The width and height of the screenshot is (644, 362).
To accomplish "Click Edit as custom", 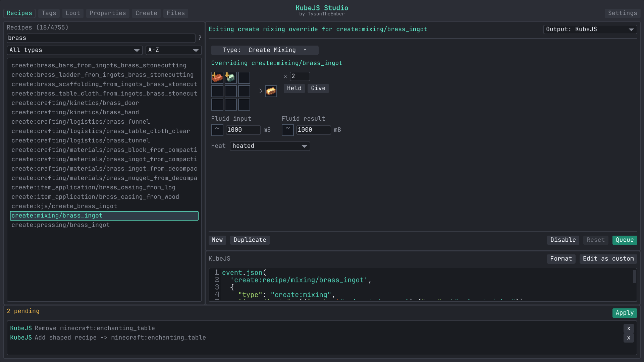I will [x=608, y=259].
